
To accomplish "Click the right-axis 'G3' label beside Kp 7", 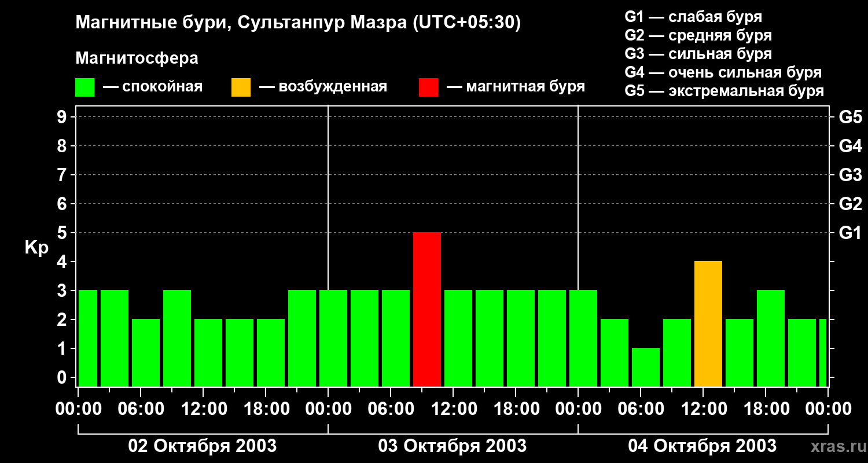I will pyautogui.click(x=851, y=175).
